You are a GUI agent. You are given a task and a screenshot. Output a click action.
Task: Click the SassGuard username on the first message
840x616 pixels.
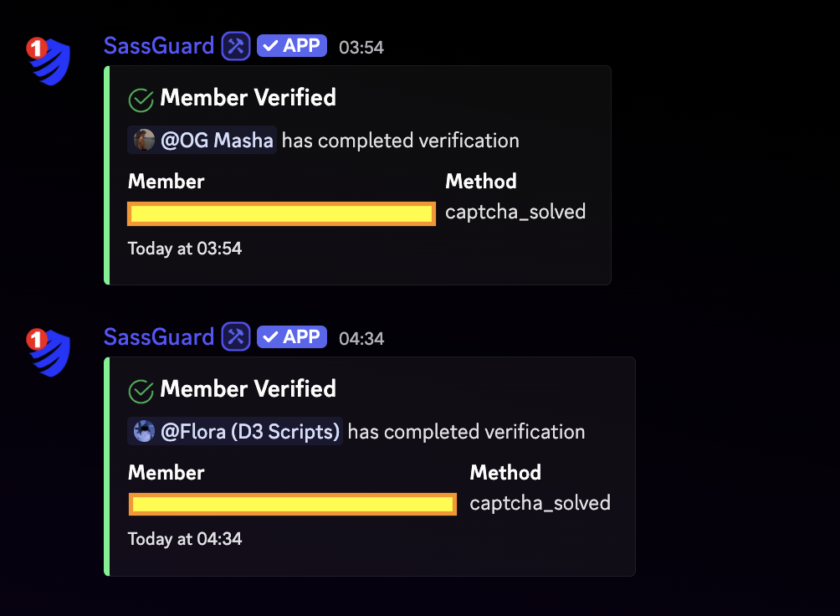tap(159, 45)
